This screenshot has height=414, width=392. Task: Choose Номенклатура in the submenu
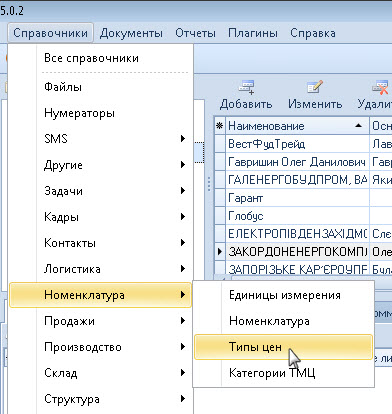click(283, 321)
